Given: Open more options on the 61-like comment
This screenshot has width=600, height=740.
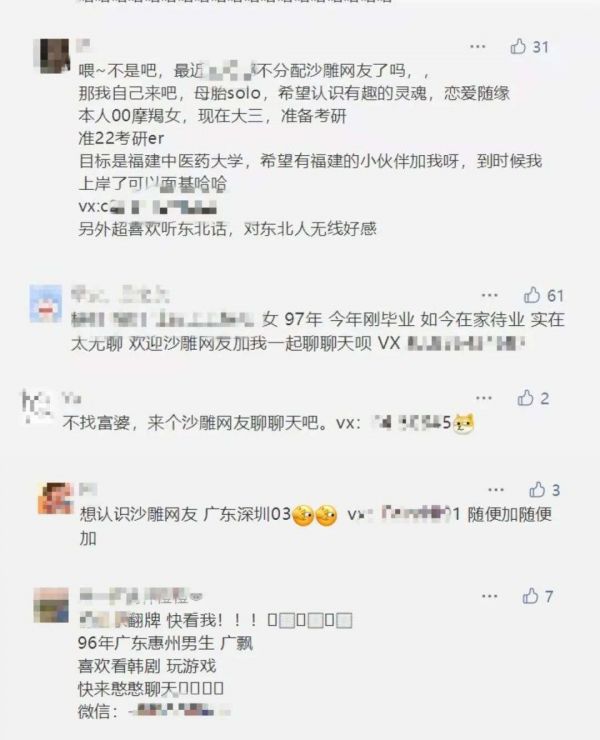Looking at the screenshot, I should pyautogui.click(x=490, y=295).
